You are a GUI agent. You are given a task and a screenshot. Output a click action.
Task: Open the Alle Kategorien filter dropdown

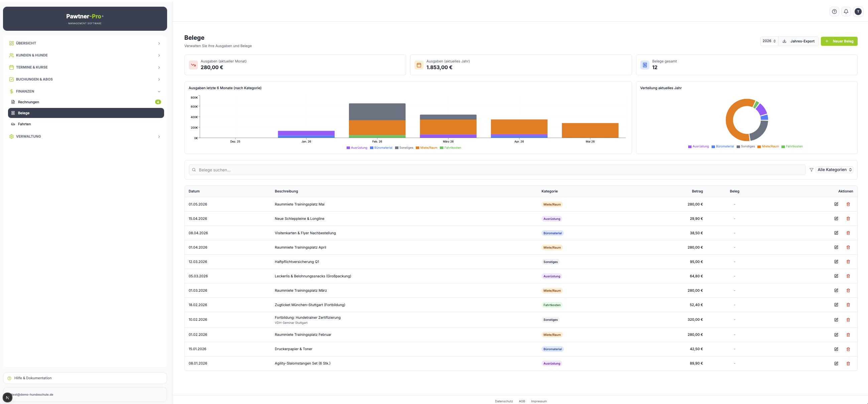835,170
